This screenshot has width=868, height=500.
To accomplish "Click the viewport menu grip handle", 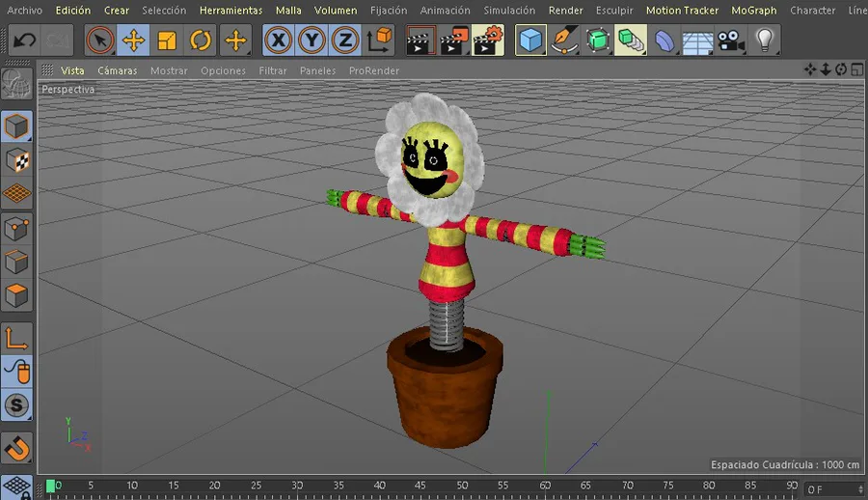I will coord(47,69).
